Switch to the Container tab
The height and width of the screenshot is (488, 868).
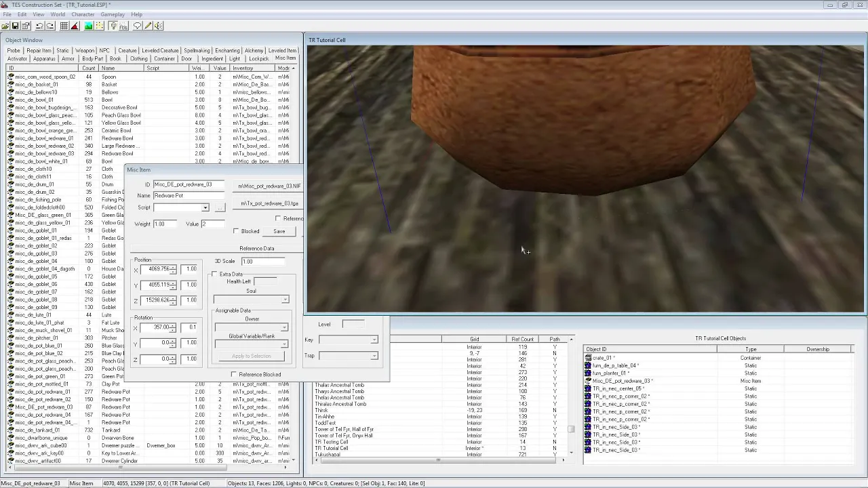click(164, 58)
